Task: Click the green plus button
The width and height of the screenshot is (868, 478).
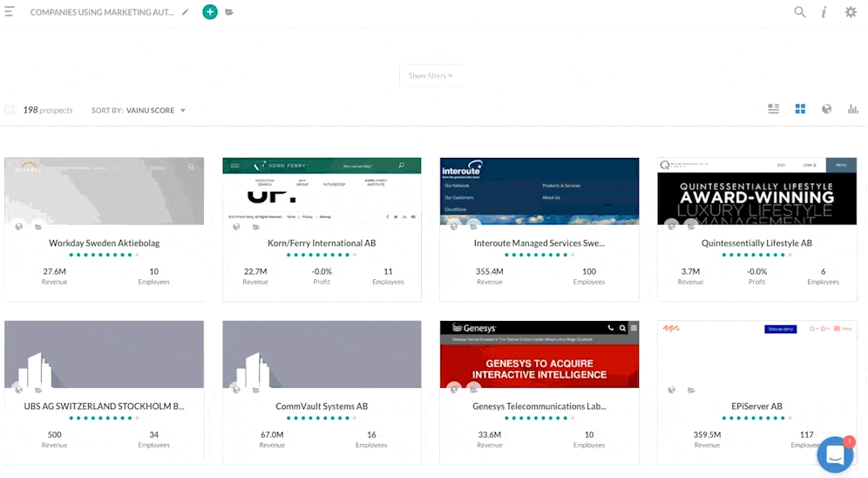Action: coord(209,12)
